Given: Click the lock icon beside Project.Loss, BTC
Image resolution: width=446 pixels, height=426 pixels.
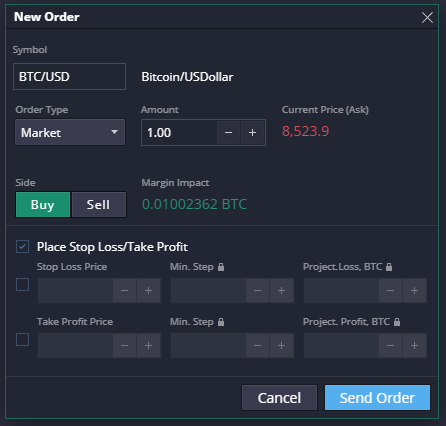Looking at the screenshot, I should tap(389, 267).
